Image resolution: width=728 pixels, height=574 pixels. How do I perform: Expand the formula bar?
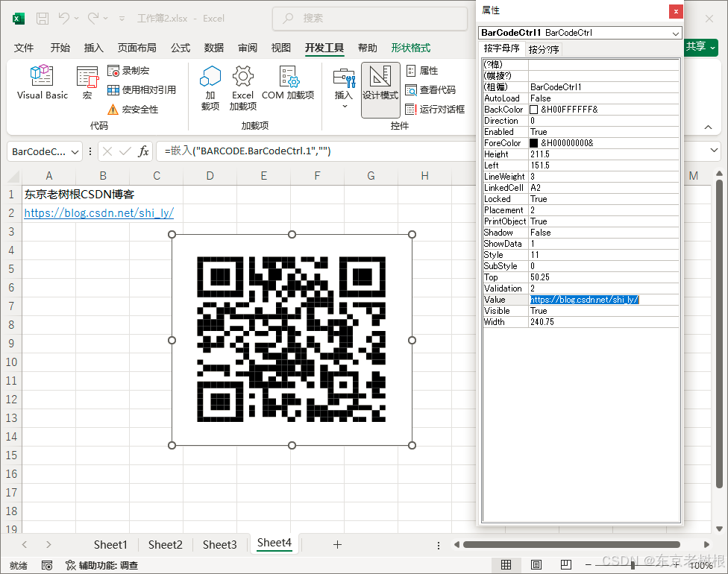[x=714, y=151]
